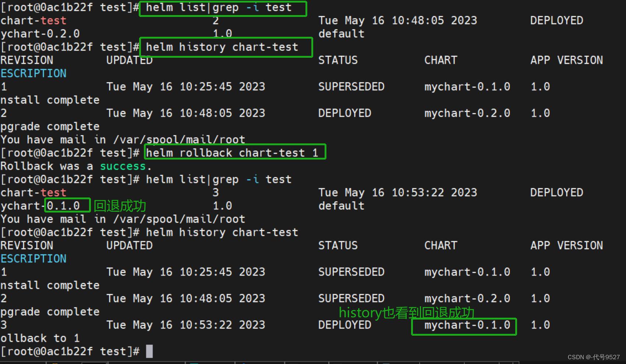Select the DEPLOYED status beside mychart-0.1.0
This screenshot has width=626, height=364.
pos(345,325)
